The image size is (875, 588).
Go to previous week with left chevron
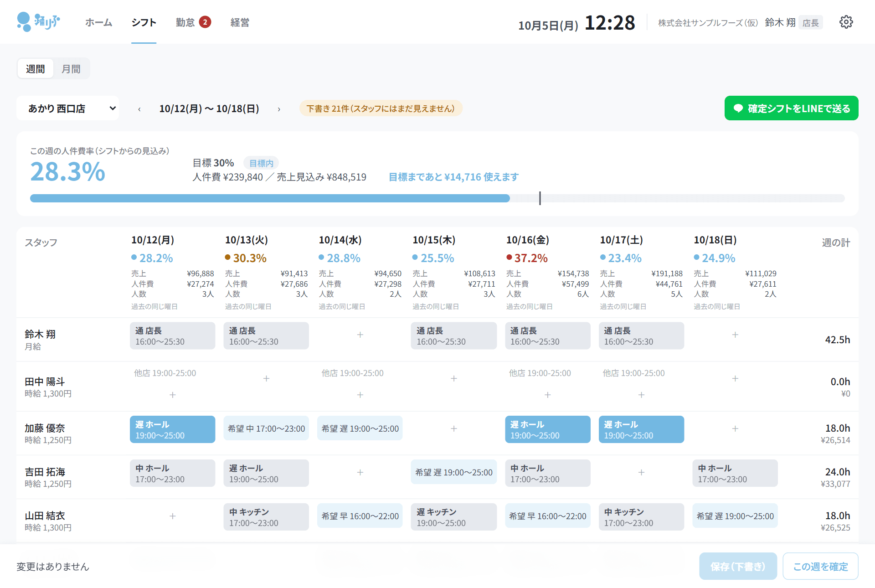[x=139, y=109]
